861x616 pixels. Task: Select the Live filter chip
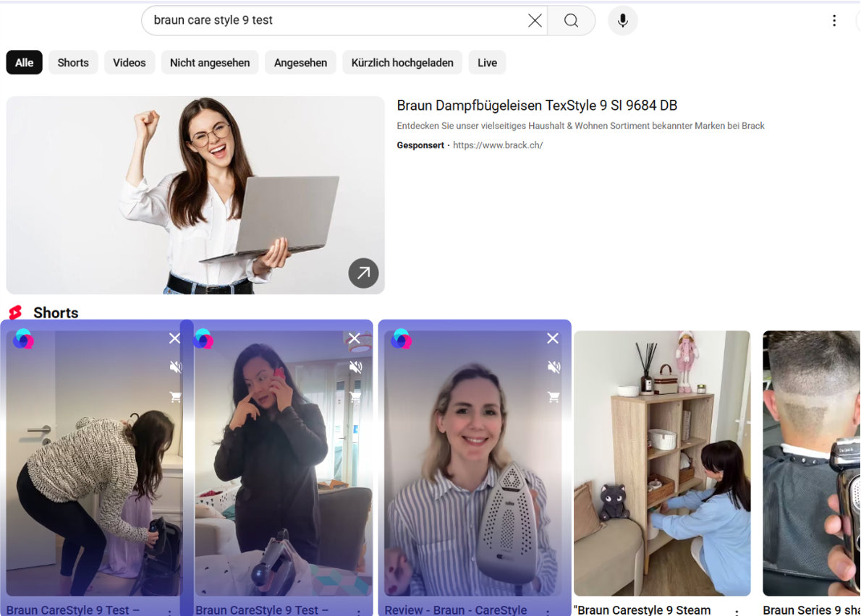point(487,62)
